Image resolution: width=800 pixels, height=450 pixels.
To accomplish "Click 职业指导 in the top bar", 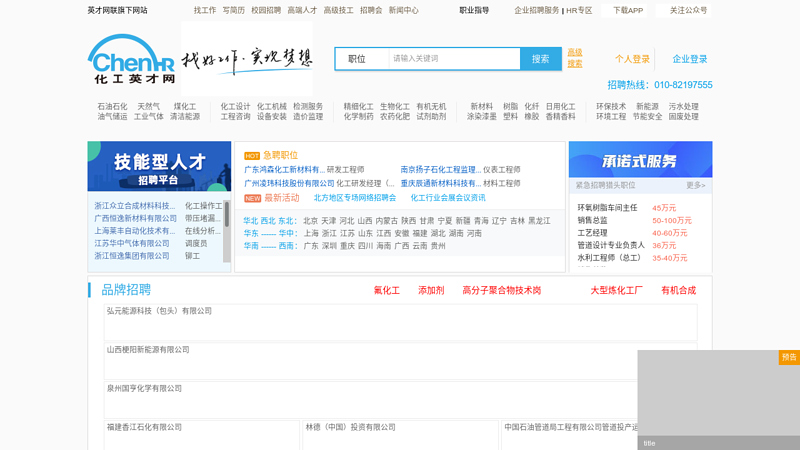I will pos(474,10).
